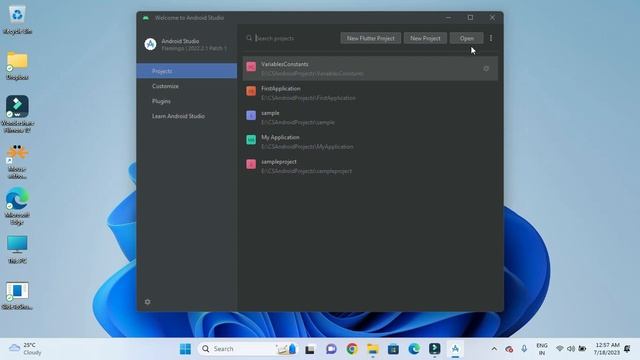The width and height of the screenshot is (640, 360).
Task: Open the Recycle Bin desktop icon
Action: [17, 20]
